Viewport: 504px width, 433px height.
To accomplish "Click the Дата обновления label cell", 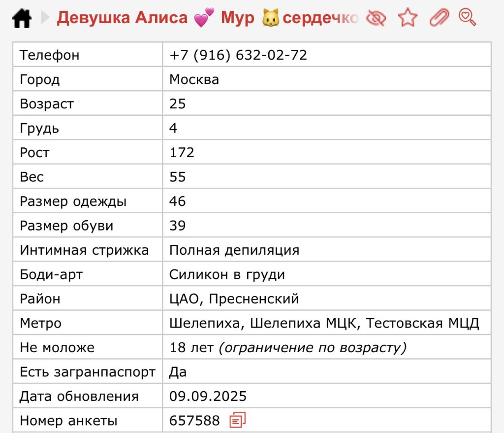I will (79, 396).
